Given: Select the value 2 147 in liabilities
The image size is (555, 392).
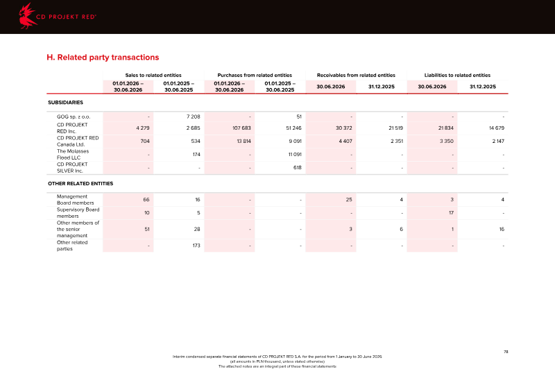Looking at the screenshot, I should tap(498, 141).
